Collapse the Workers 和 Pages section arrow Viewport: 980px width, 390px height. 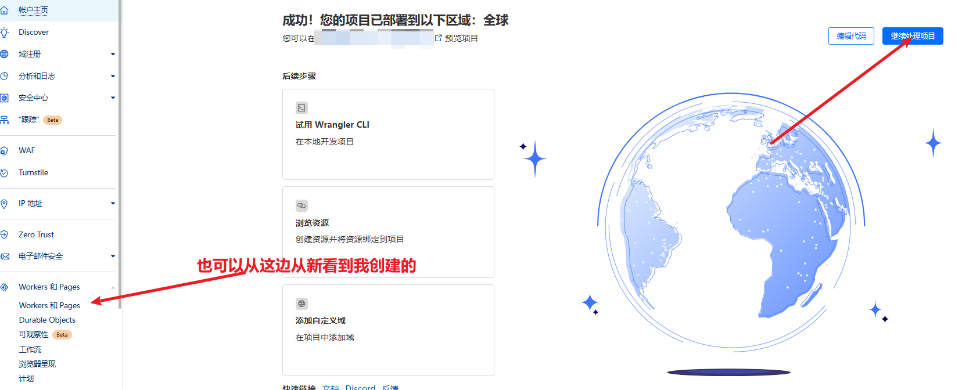[113, 287]
